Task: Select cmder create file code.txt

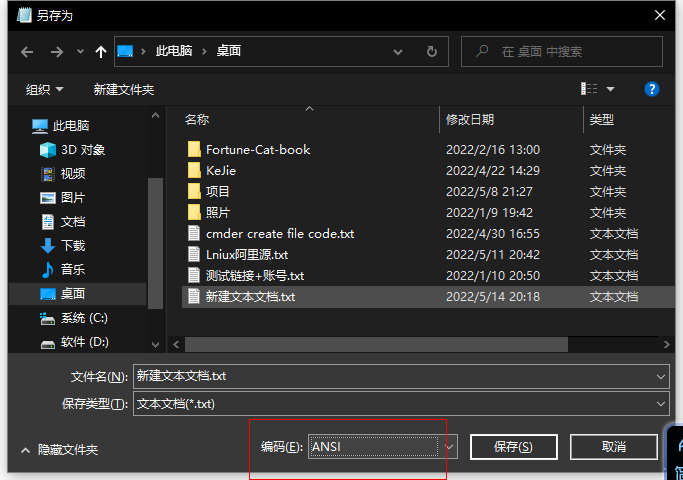Action: [x=280, y=234]
